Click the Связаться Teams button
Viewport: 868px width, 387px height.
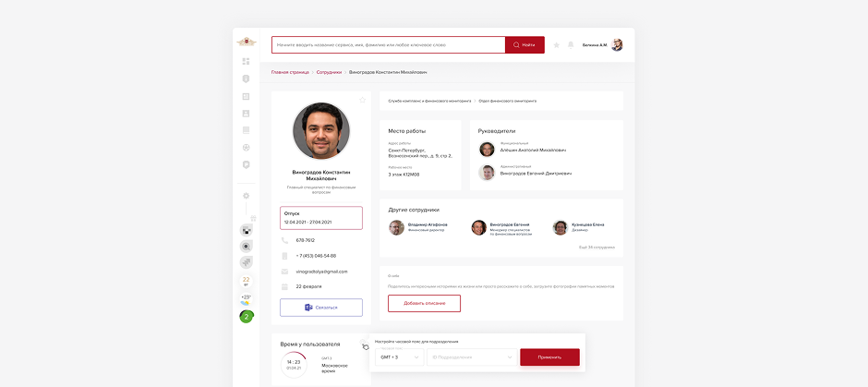(x=321, y=308)
